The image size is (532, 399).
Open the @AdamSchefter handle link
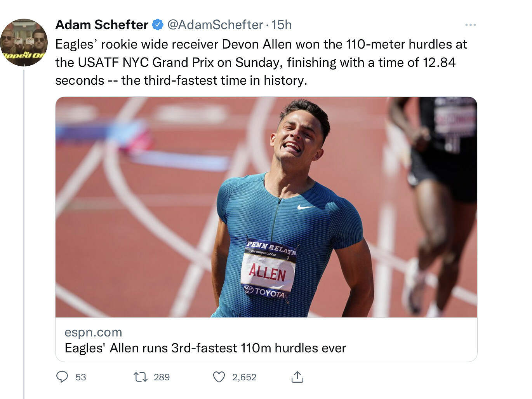click(215, 25)
